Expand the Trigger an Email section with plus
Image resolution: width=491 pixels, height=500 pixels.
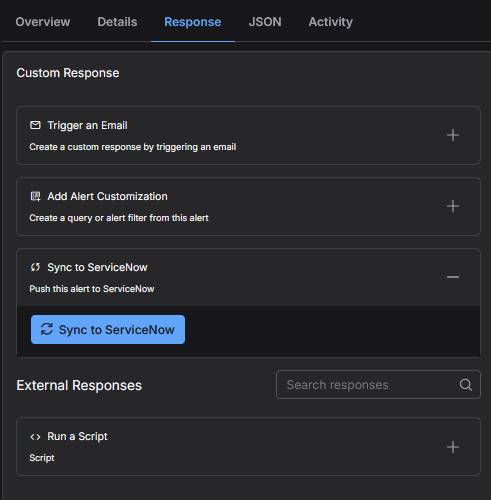pyautogui.click(x=453, y=135)
